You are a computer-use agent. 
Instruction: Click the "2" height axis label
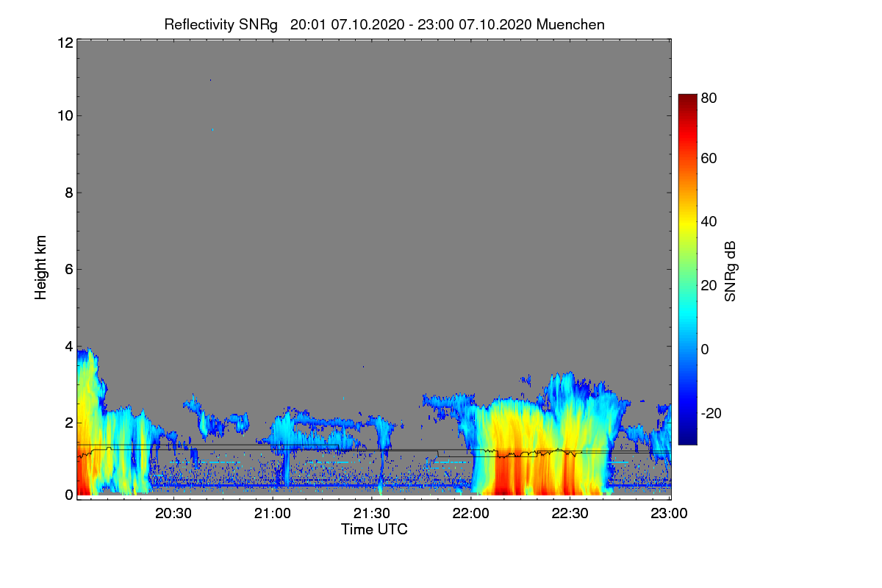(68, 423)
